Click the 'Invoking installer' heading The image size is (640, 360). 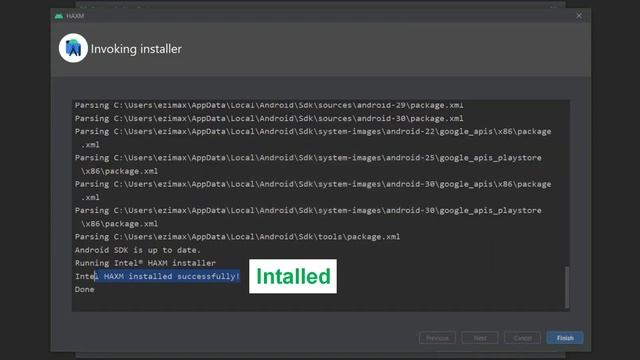coord(136,49)
